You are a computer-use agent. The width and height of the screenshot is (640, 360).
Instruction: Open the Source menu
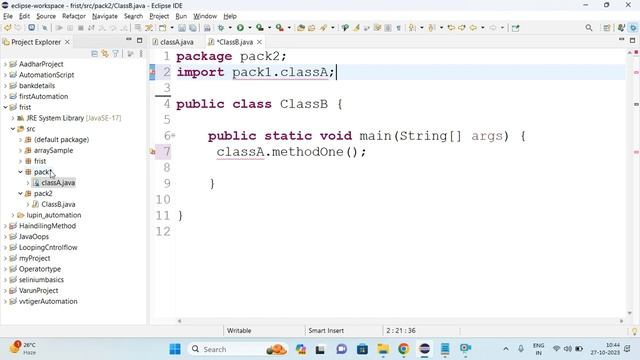pos(46,16)
